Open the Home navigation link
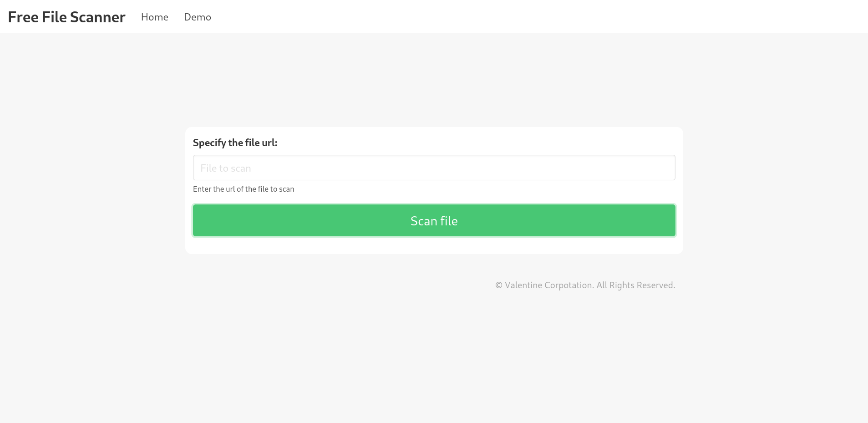 click(155, 17)
